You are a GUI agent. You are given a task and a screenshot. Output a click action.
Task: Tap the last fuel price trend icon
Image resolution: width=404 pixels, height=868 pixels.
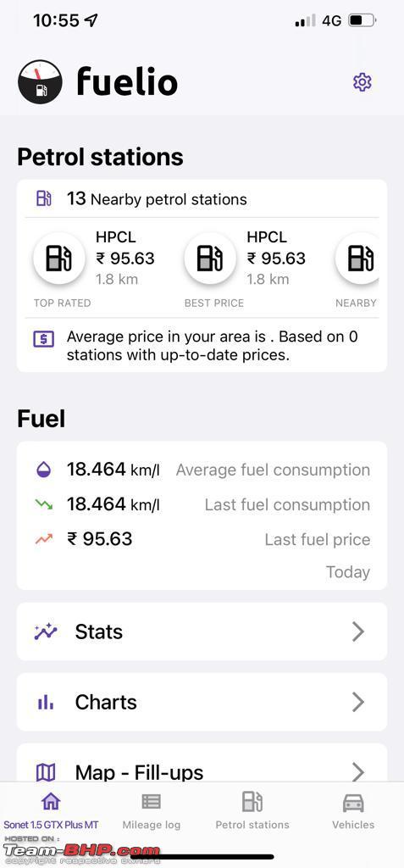43,538
